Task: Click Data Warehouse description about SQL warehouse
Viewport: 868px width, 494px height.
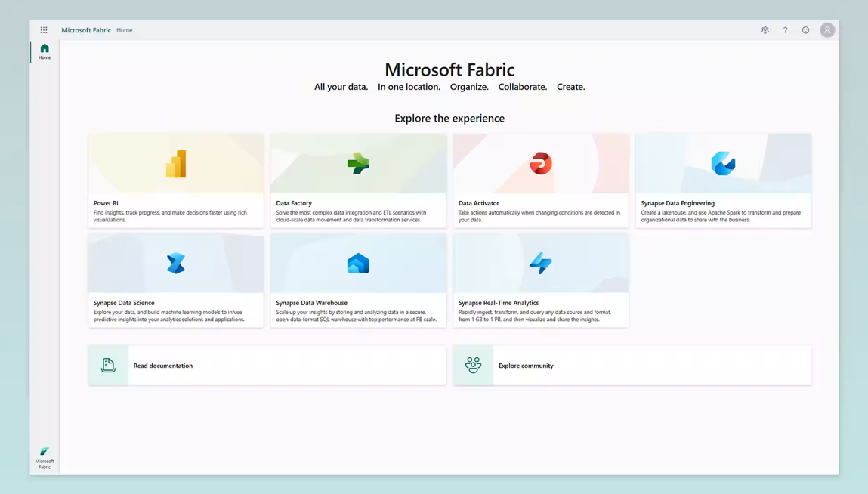Action: pyautogui.click(x=356, y=316)
